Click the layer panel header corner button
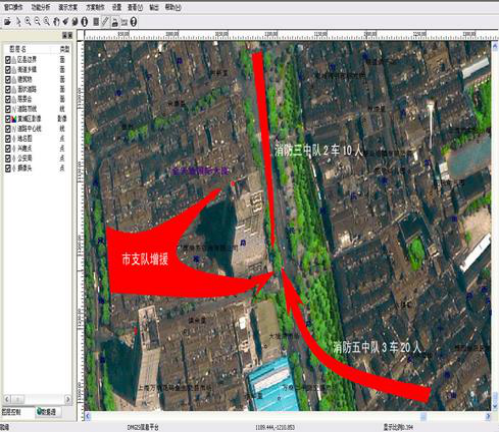This screenshot has height=432, width=499. point(67,35)
